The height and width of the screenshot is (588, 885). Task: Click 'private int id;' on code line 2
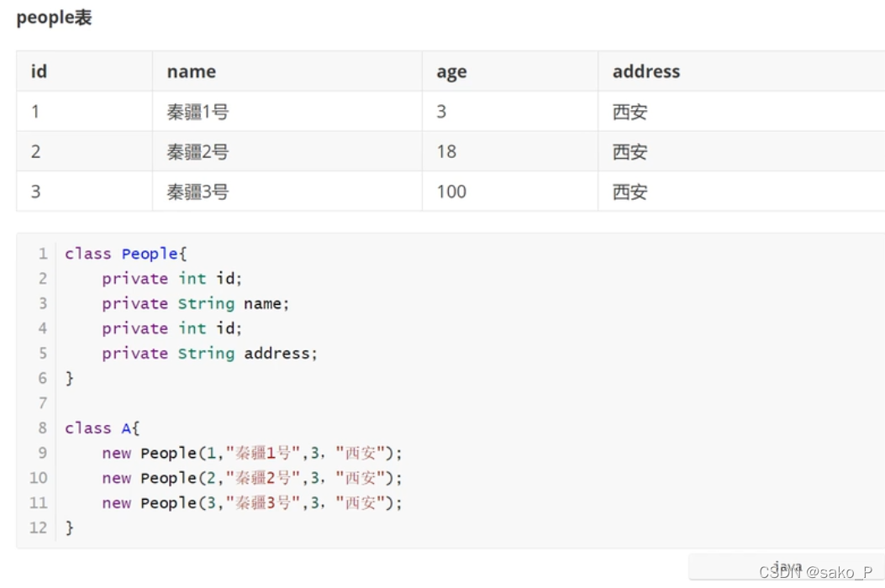point(171,279)
